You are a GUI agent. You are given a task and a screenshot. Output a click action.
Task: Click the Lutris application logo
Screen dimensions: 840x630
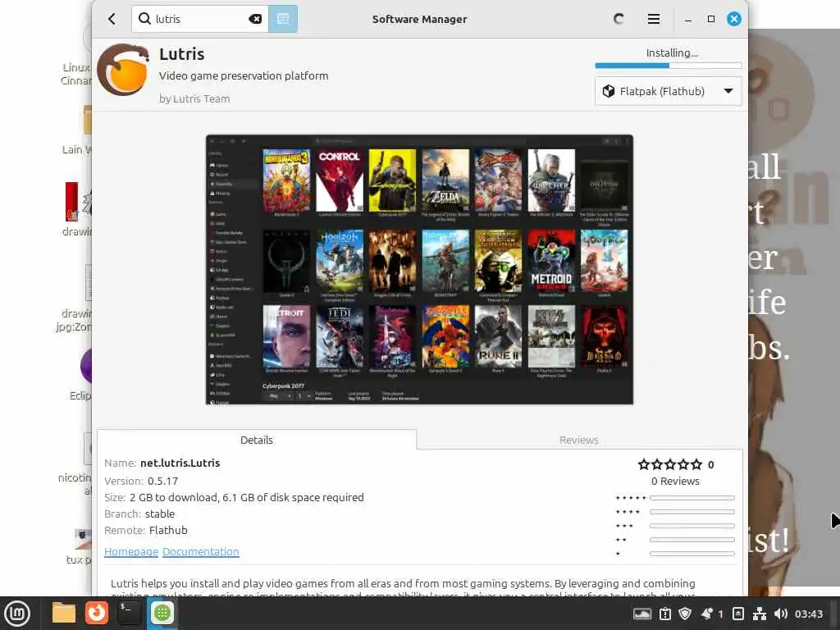tap(125, 70)
